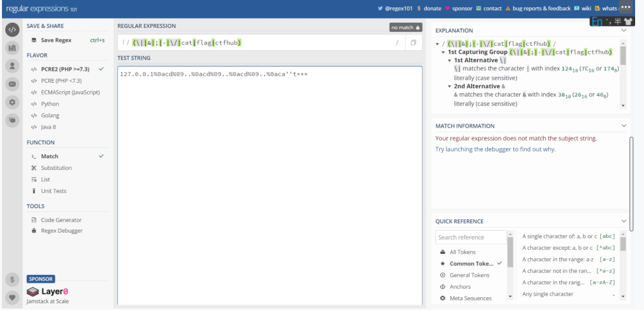Screen dimensions: 644x310
Task: Collapse the Match Information panel chevron
Action: pyautogui.click(x=624, y=126)
